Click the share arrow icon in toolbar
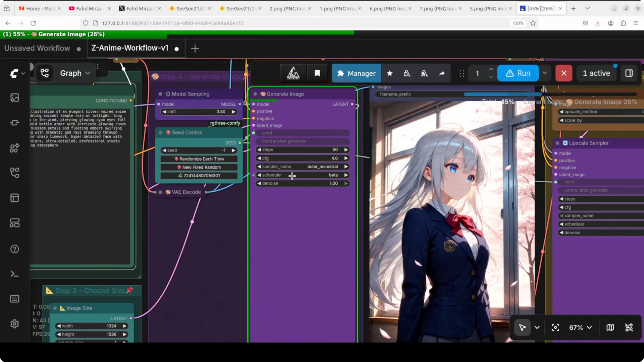Image resolution: width=644 pixels, height=362 pixels. [442, 73]
